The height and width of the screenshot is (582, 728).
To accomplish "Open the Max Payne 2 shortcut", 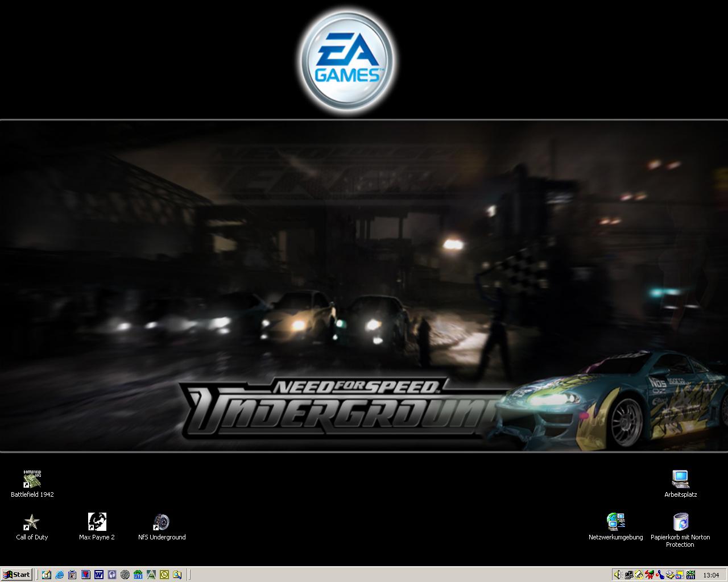I will point(97,522).
